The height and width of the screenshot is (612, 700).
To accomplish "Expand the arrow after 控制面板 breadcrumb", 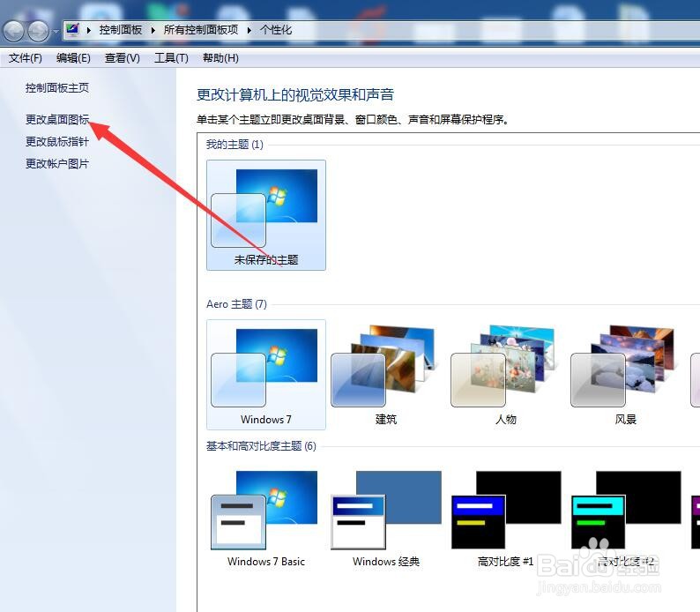I will (x=153, y=30).
